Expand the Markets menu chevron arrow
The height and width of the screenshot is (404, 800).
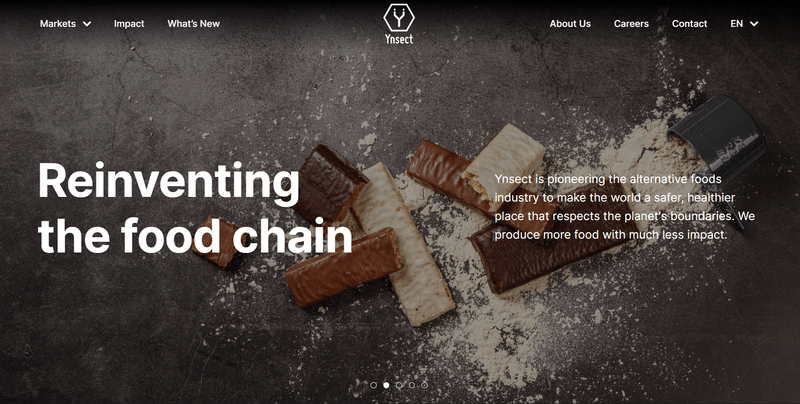[x=87, y=23]
